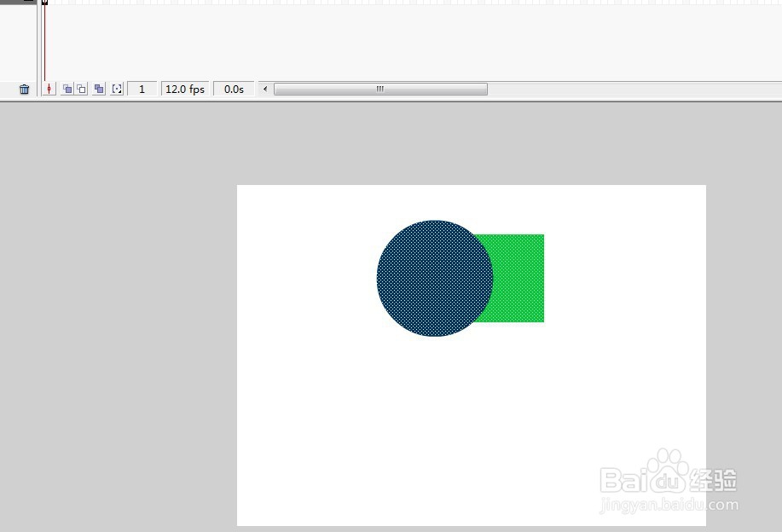Click the timeline horizontal scrollbar thumb

(380, 89)
